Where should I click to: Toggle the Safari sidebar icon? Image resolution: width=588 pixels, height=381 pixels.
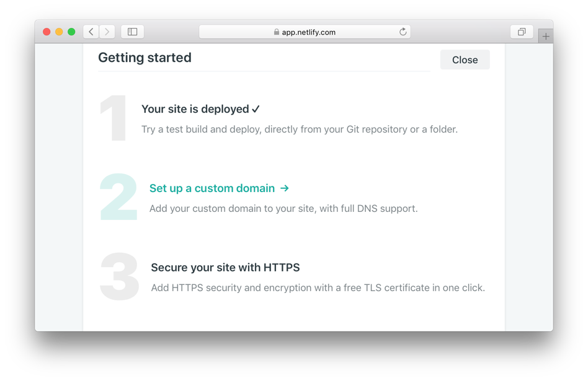pyautogui.click(x=132, y=32)
